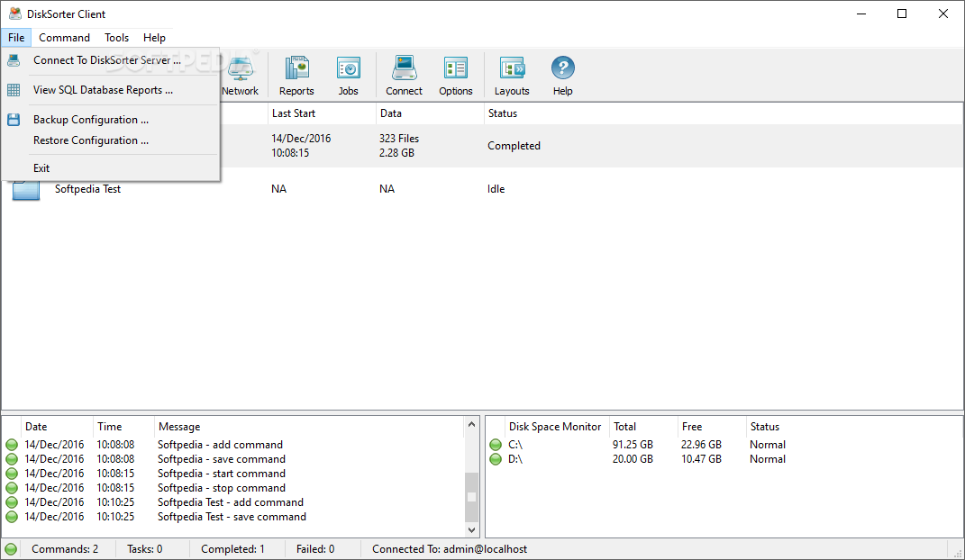Click the green connection icon in status bar

pos(11,549)
